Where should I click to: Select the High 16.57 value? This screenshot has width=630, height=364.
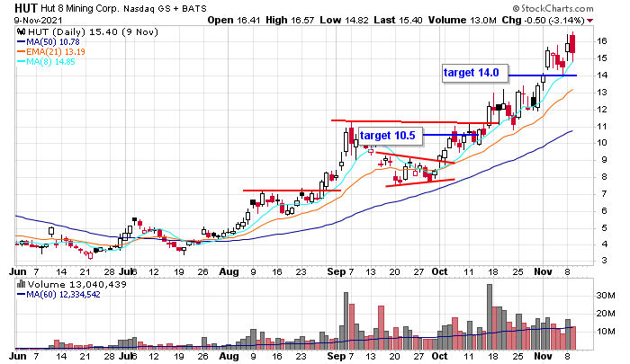coord(290,20)
